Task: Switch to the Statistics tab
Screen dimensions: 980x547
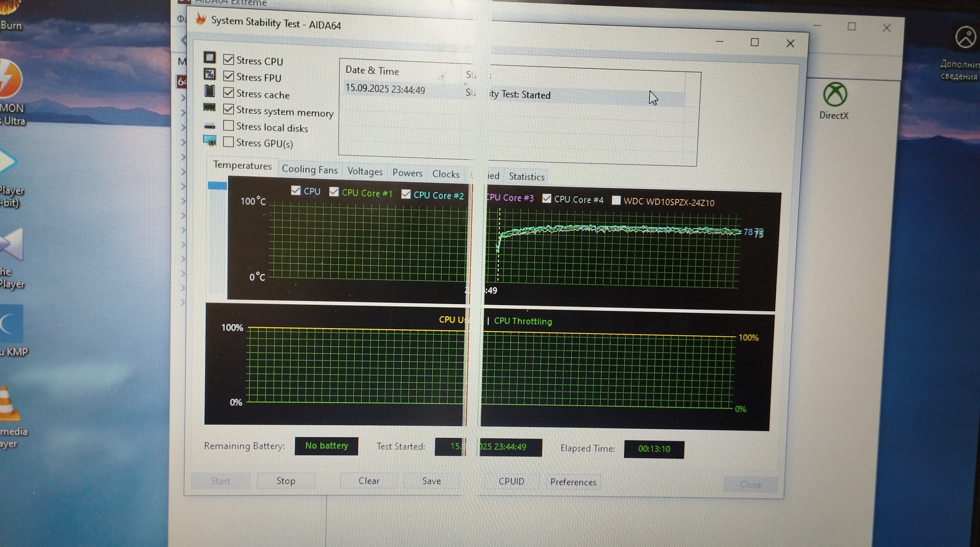Action: click(x=526, y=177)
